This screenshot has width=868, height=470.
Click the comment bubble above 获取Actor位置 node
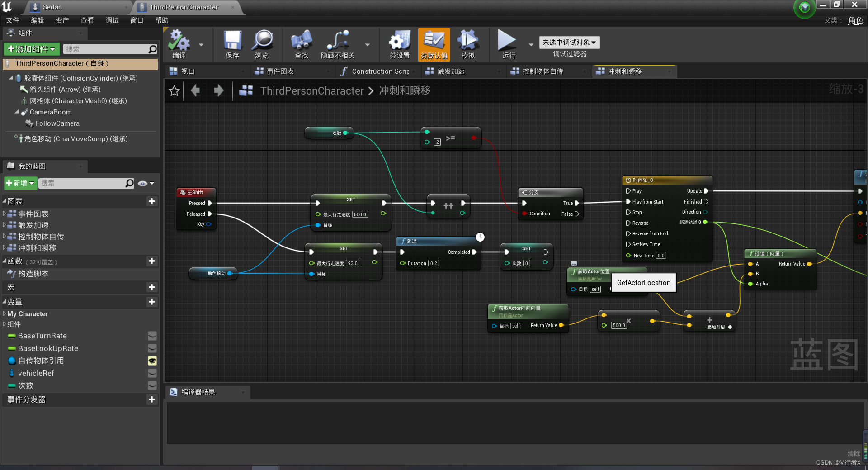(574, 263)
